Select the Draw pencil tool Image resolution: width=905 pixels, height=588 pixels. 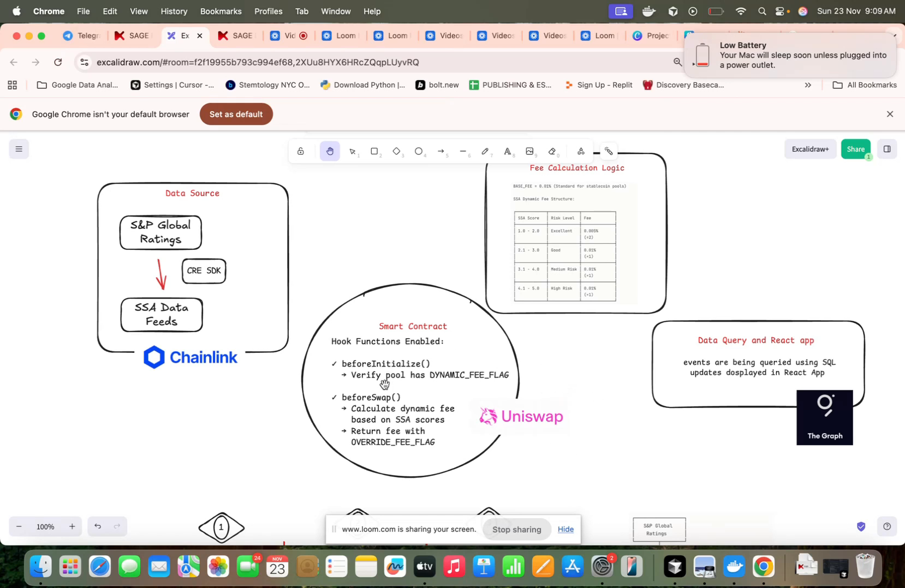point(485,151)
